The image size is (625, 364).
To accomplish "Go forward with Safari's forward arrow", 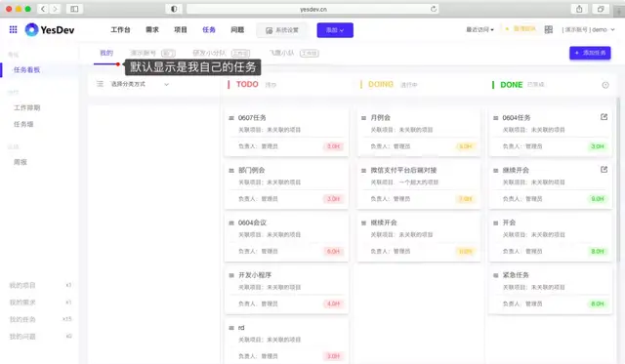I will point(55,9).
